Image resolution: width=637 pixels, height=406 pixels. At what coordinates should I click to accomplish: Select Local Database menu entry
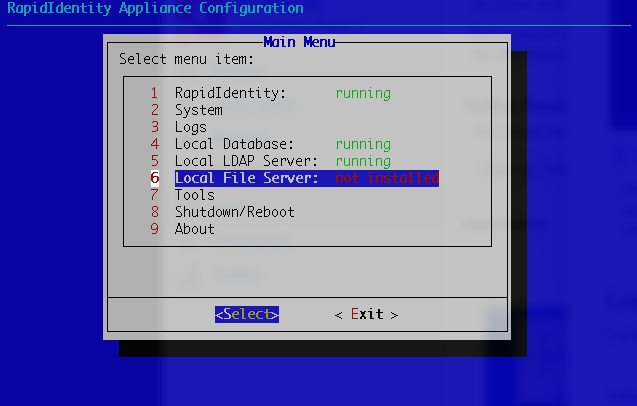[x=234, y=144]
